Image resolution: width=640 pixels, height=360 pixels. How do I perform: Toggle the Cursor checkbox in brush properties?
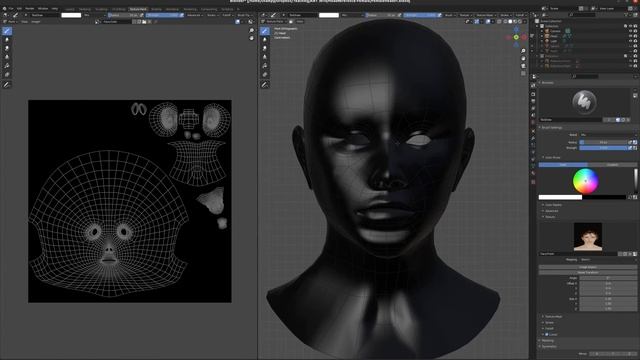547,334
